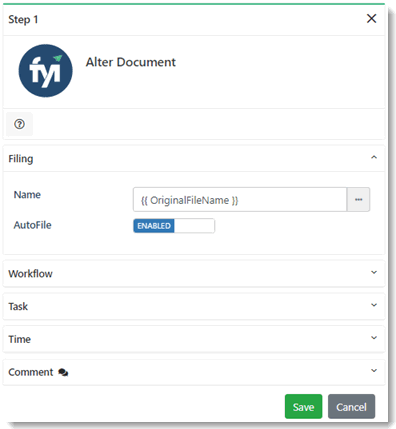Expand the Task section
Screen dimensions: 396x429
(x=374, y=305)
